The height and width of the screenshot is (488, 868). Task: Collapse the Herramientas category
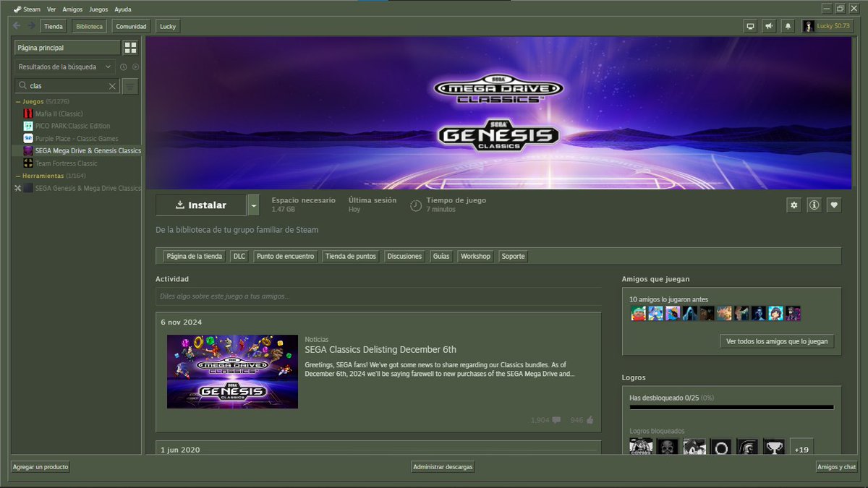18,176
